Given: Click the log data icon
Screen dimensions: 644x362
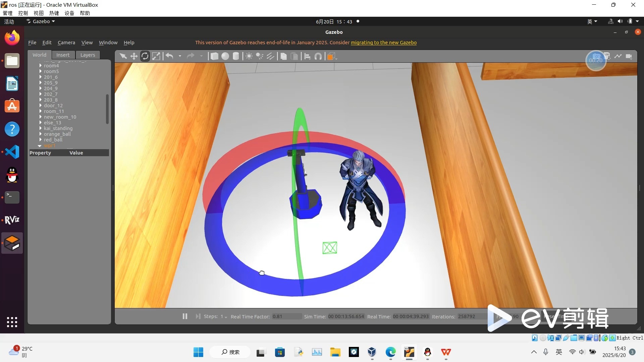Looking at the screenshot, I should point(607,56).
